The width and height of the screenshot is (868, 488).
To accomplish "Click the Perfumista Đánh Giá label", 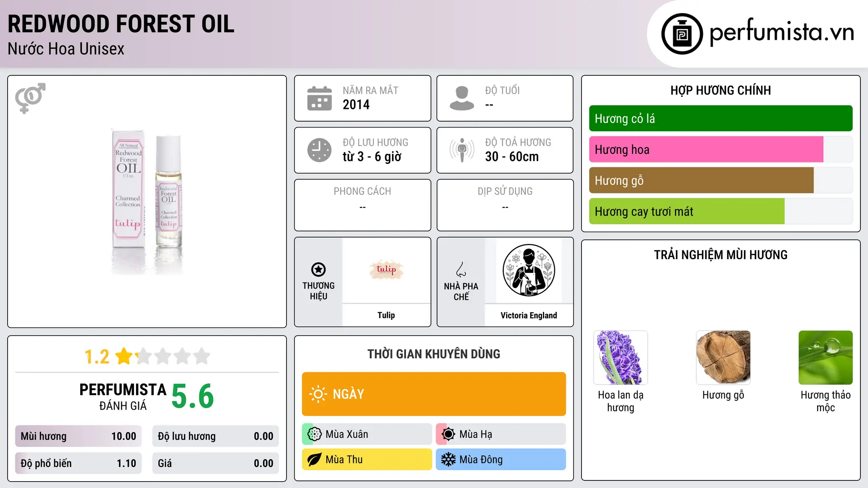I will pos(123,396).
